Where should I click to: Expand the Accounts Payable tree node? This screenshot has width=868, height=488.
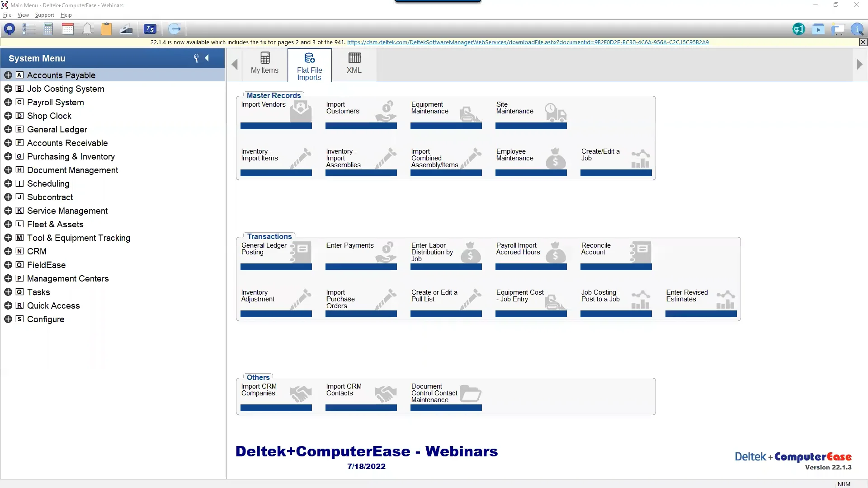click(x=9, y=75)
